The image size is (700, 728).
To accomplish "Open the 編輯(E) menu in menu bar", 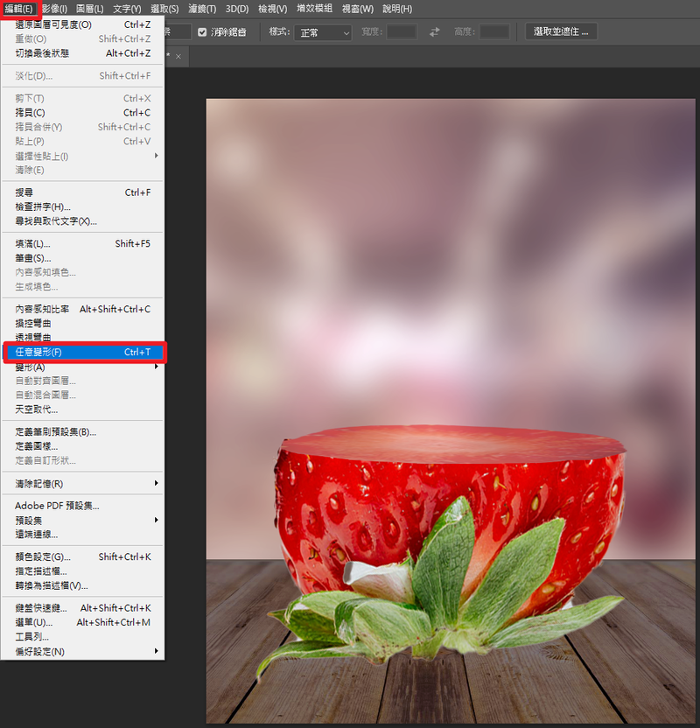I will click(18, 8).
